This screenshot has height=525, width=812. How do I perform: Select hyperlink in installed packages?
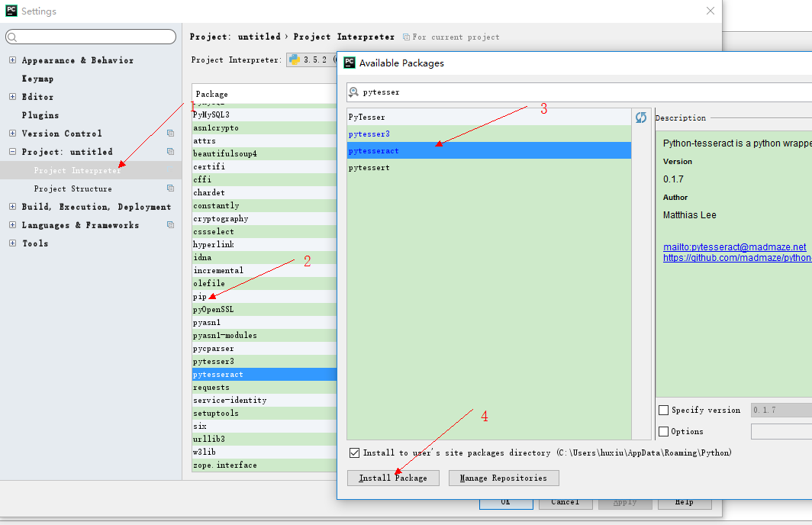tap(264, 244)
